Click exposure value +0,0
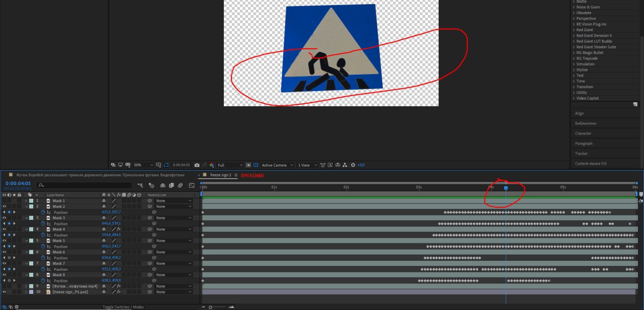 [361, 165]
